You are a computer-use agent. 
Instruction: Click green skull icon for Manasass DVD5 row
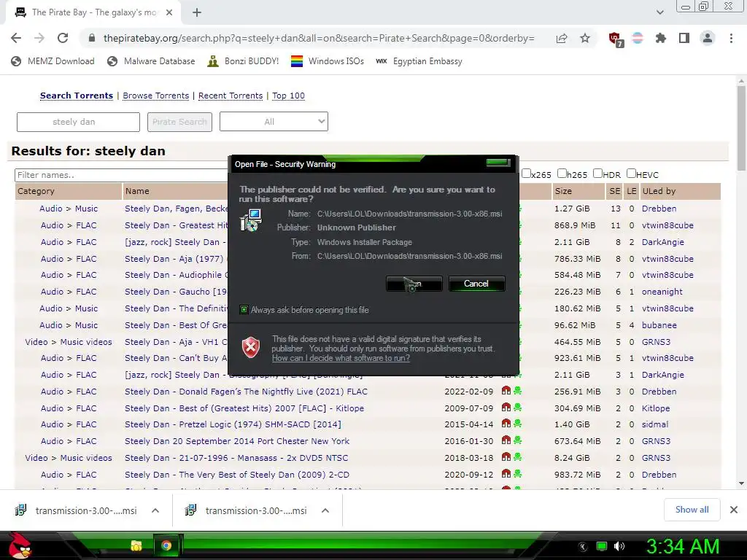tap(517, 457)
